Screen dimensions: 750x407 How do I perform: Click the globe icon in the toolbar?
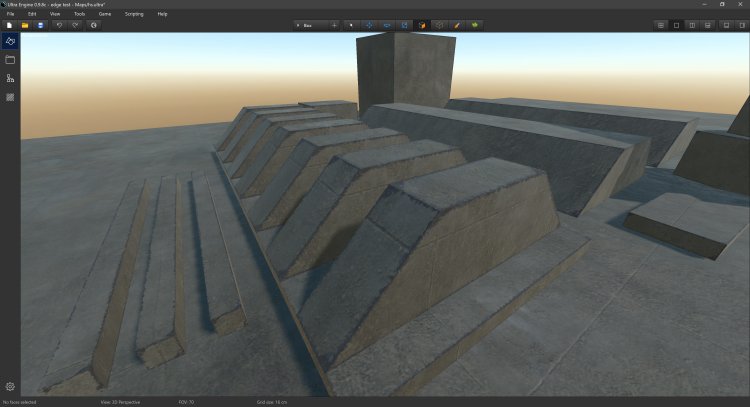pos(94,25)
